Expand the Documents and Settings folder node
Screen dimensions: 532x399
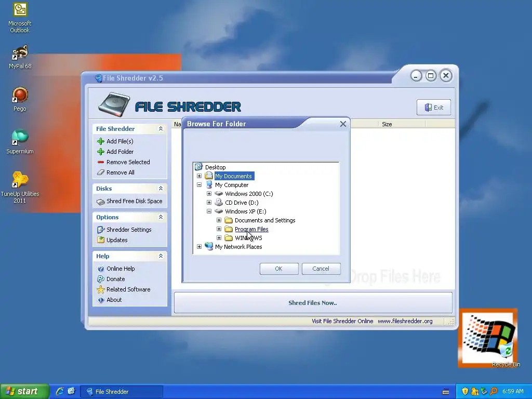tap(219, 220)
